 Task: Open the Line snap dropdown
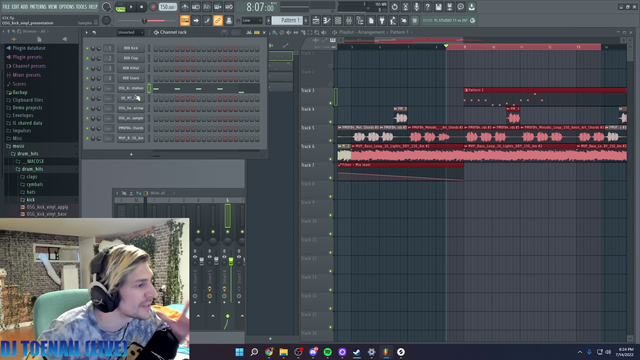252,20
